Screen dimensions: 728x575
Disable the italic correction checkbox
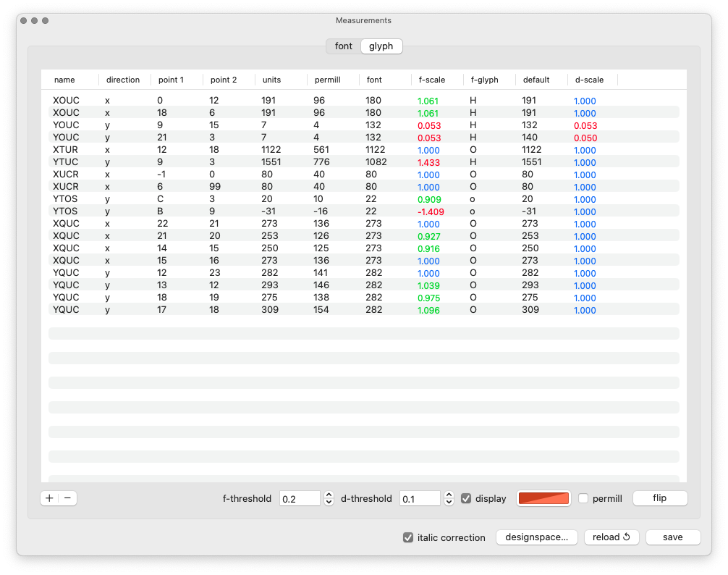pos(408,537)
